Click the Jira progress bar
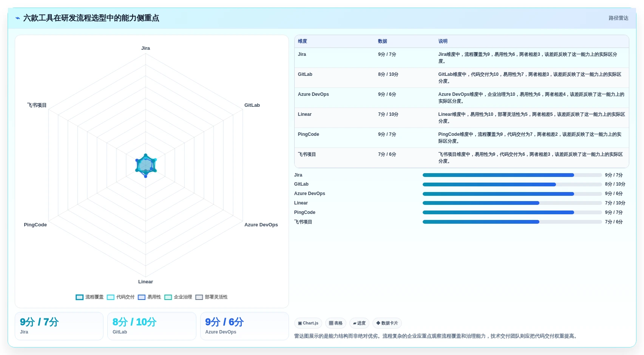Screen dimensions: 644x355 (x=512, y=175)
